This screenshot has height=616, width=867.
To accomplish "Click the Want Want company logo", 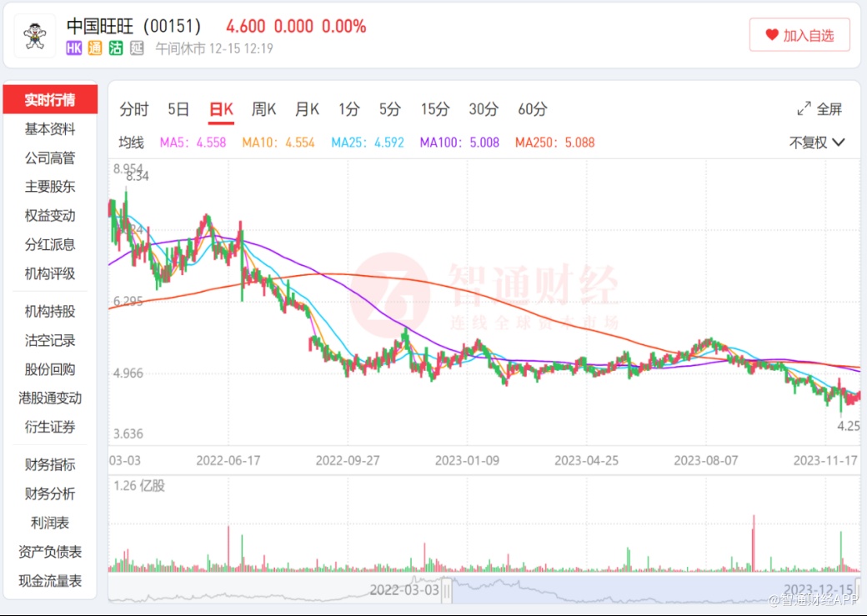I will point(34,36).
